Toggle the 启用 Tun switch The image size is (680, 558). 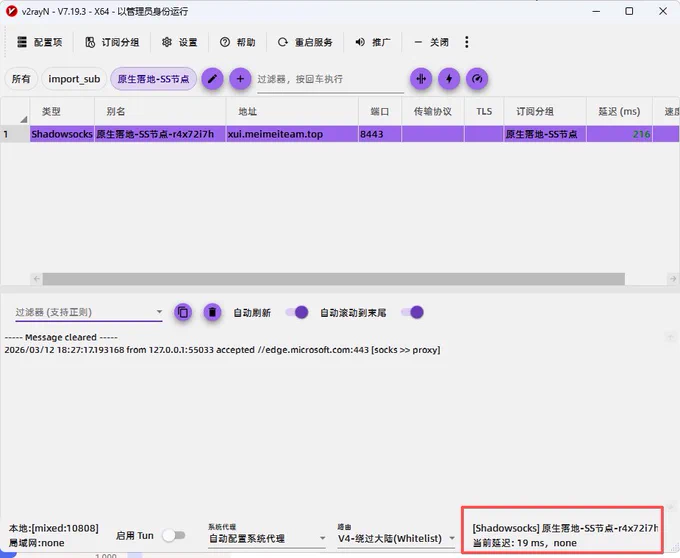[x=173, y=535]
